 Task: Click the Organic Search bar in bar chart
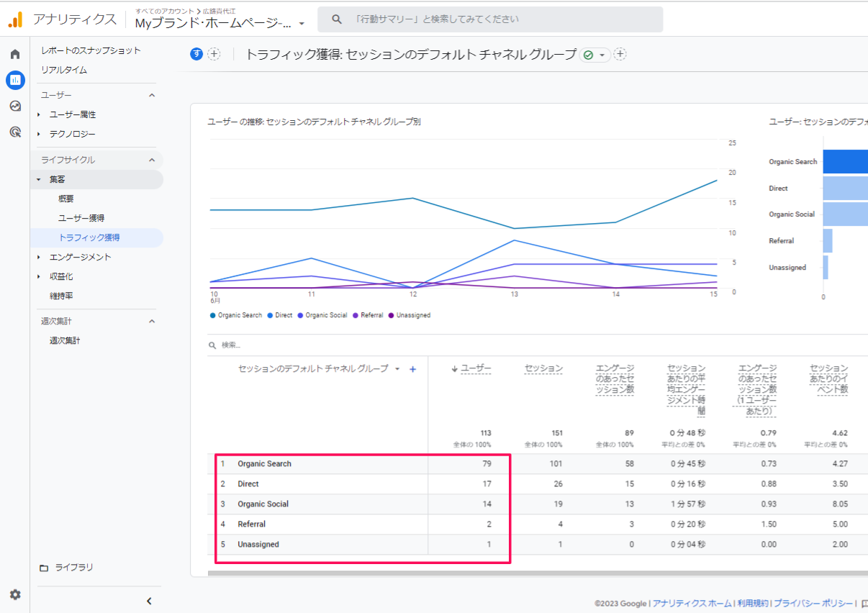pyautogui.click(x=845, y=162)
